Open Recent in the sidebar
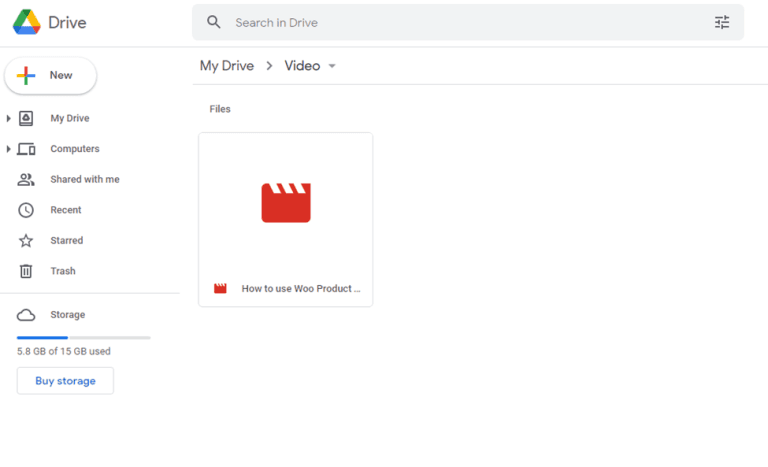This screenshot has height=467, width=768. [x=66, y=210]
